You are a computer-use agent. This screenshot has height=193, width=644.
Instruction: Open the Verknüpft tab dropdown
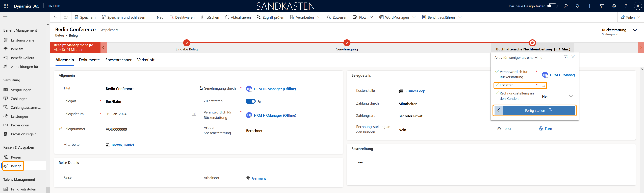pyautogui.click(x=148, y=60)
